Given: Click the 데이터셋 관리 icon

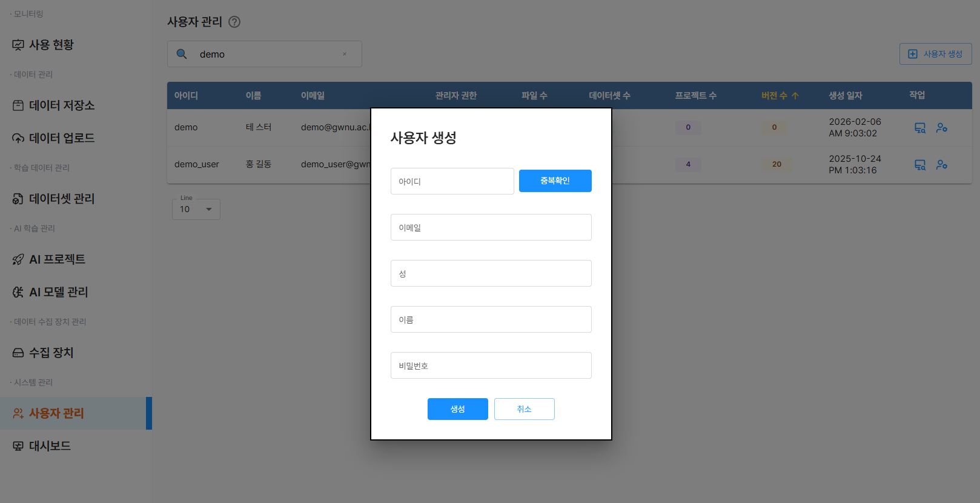Looking at the screenshot, I should (x=18, y=199).
